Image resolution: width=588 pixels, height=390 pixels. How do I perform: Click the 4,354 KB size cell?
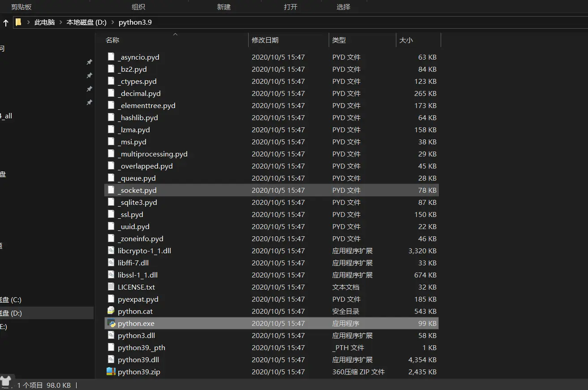pyautogui.click(x=422, y=360)
